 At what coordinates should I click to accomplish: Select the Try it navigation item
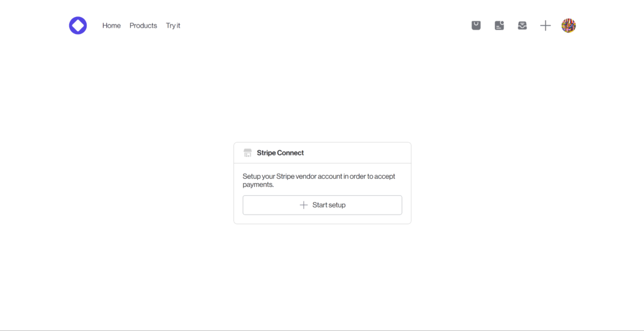173,26
